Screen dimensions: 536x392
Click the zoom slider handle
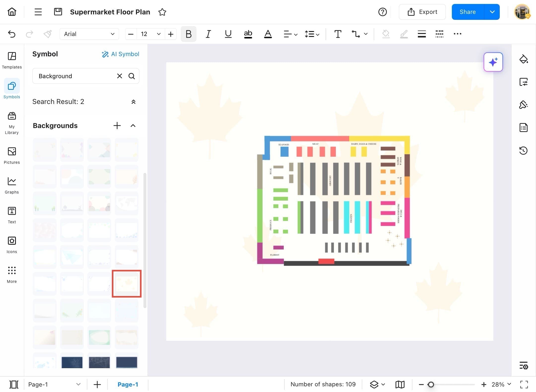[x=431, y=385]
